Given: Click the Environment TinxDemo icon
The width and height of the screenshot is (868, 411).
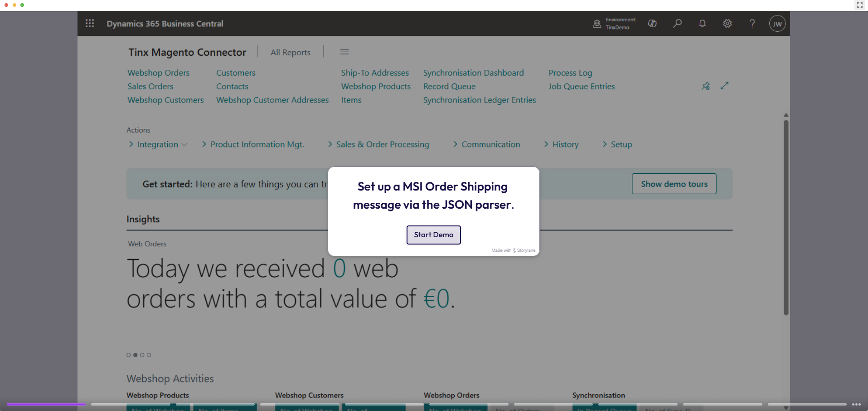Looking at the screenshot, I should [x=597, y=24].
